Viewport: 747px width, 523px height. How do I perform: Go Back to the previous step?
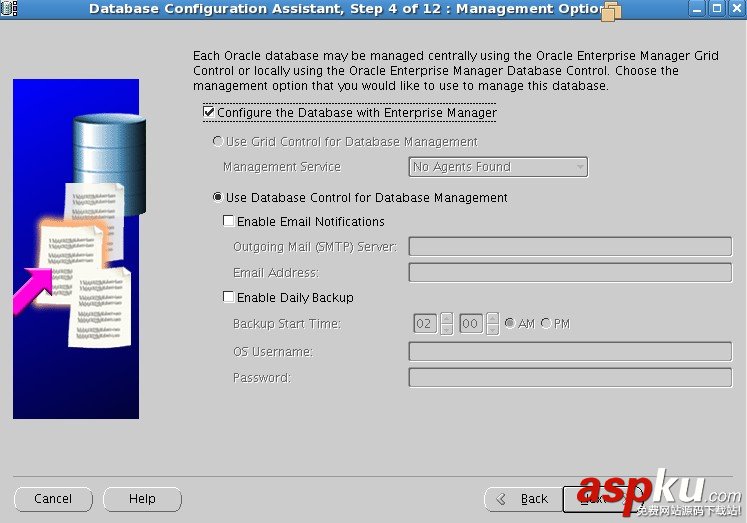coord(523,499)
